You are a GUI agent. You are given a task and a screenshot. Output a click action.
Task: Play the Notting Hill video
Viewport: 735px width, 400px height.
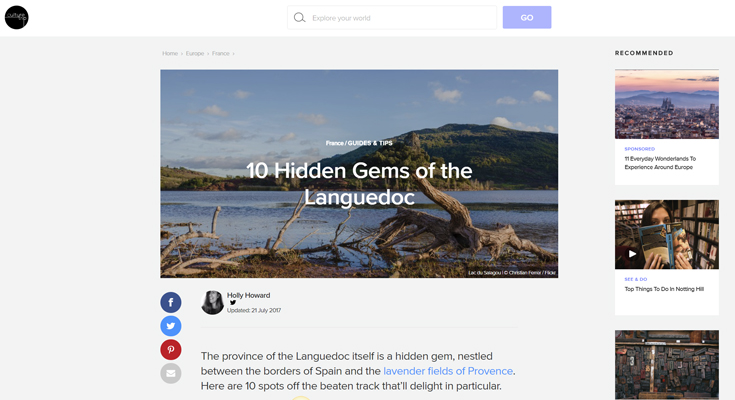pos(632,254)
